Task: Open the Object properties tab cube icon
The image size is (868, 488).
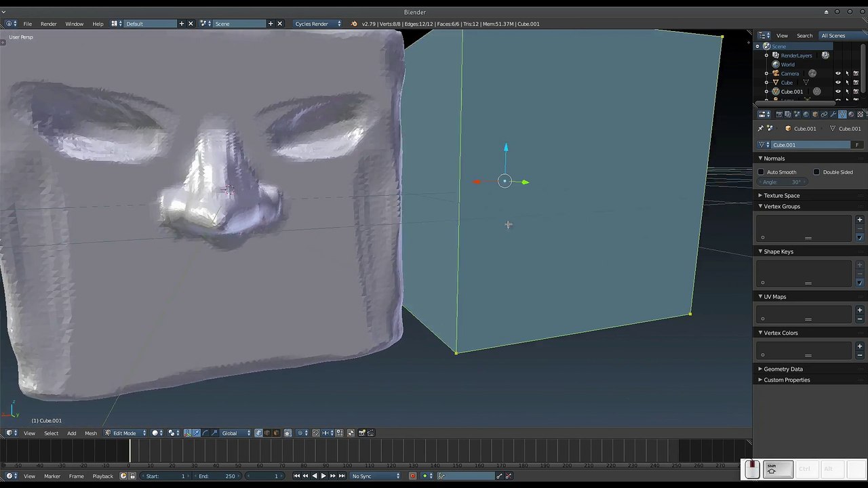Action: [815, 115]
